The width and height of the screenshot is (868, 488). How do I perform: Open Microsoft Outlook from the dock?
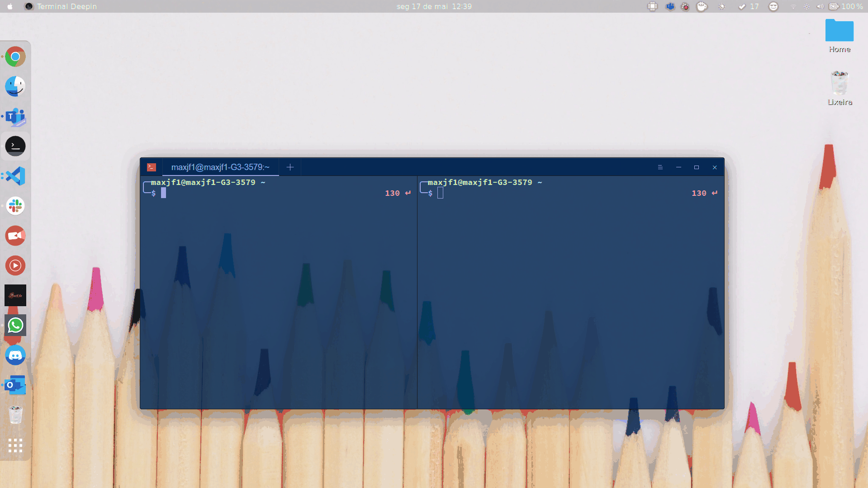point(15,385)
